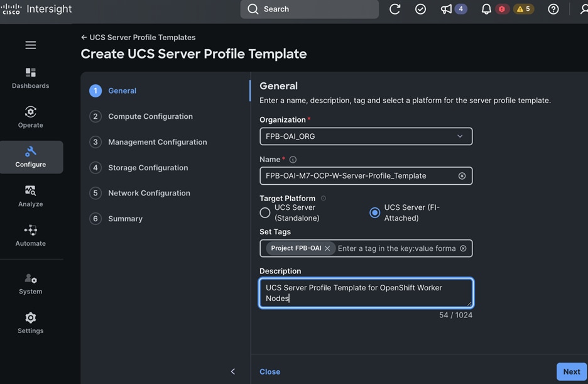
Task: Click the announcements count badge 4
Action: [461, 9]
